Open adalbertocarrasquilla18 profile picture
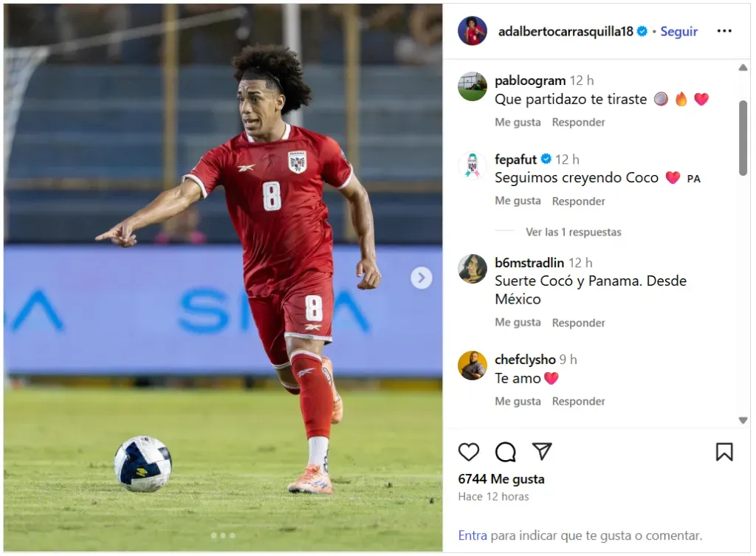Image resolution: width=756 pixels, height=556 pixels. point(472,31)
